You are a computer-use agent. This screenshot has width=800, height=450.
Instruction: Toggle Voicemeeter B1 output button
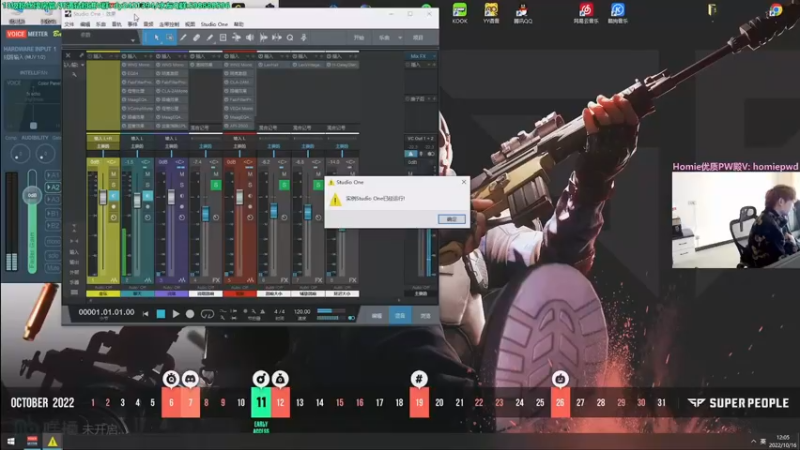(53, 213)
